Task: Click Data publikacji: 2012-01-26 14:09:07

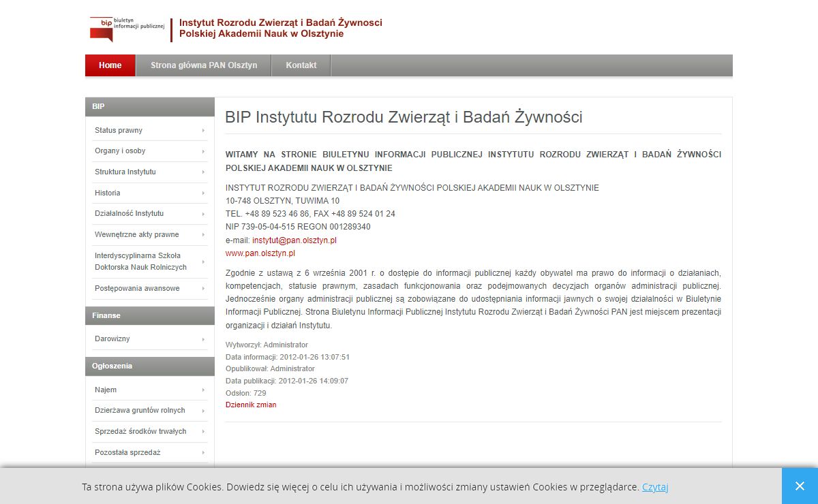Action: [287, 381]
